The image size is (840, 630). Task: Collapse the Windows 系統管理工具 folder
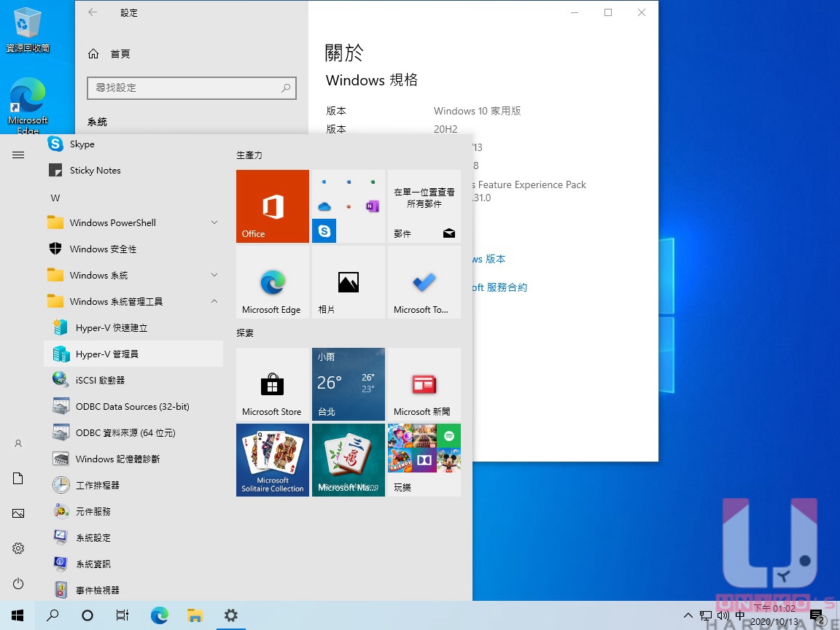[133, 302]
